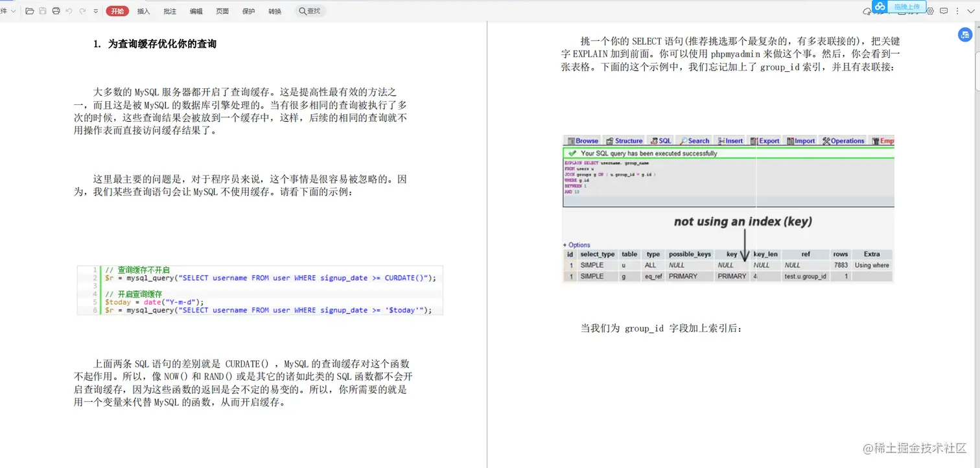Click the Insert tab in phpMyAdmin image
The height and width of the screenshot is (468, 980).
coord(730,141)
